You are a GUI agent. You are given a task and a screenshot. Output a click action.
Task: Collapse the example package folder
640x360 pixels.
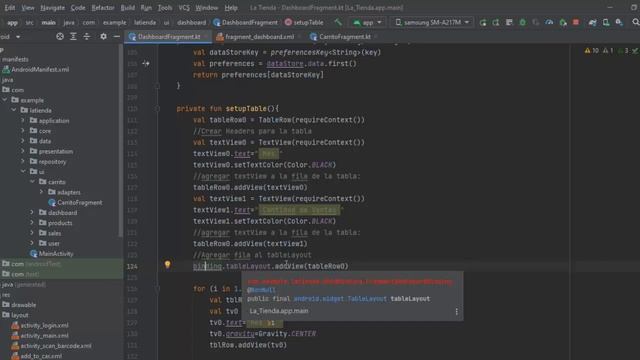pos(5,100)
